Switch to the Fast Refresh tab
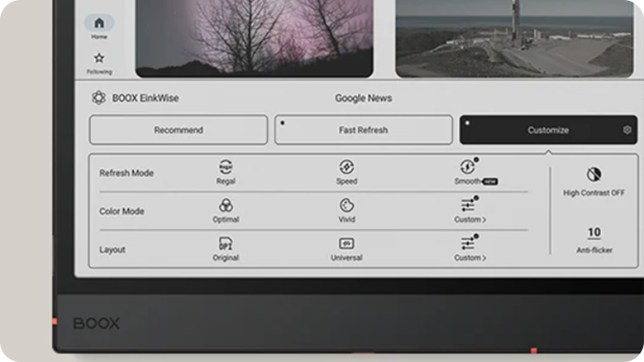 point(363,130)
